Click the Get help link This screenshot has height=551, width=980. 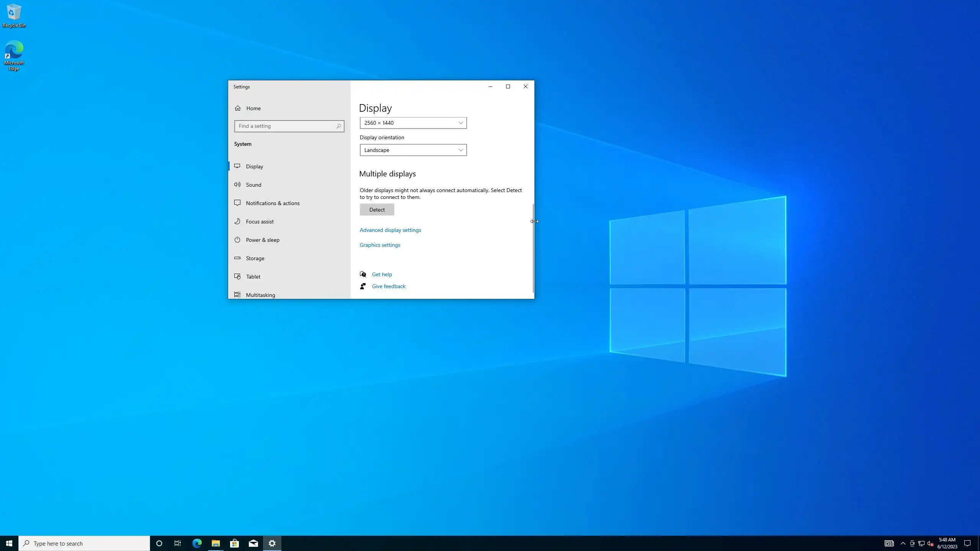382,274
